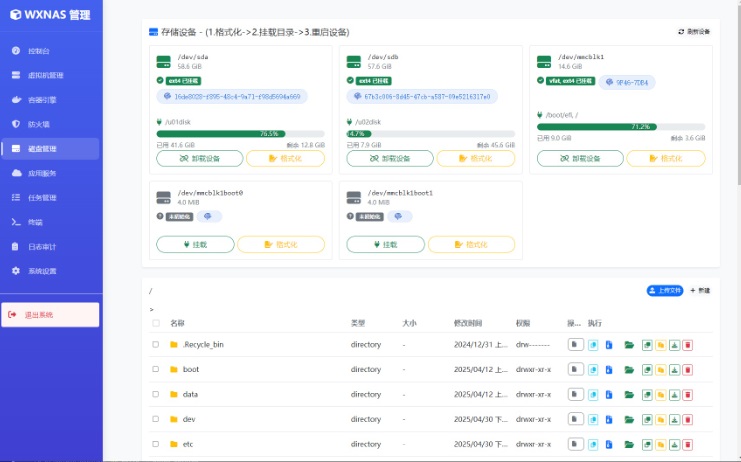Click the blue zip-file icon for etc
This screenshot has height=462, width=741.
(x=609, y=444)
